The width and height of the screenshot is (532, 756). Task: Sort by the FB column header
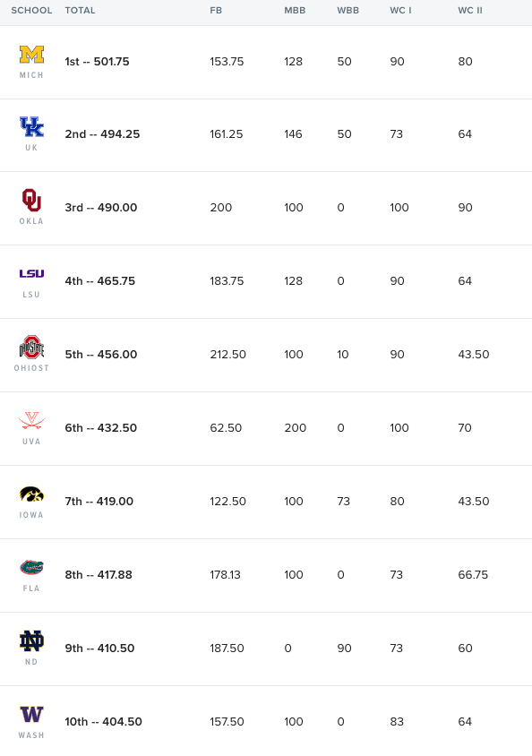[216, 10]
